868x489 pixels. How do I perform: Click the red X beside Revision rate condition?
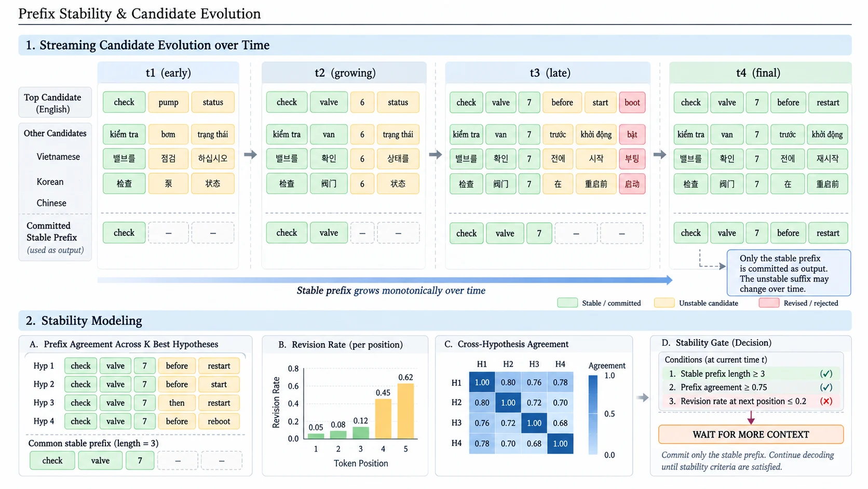(x=826, y=401)
